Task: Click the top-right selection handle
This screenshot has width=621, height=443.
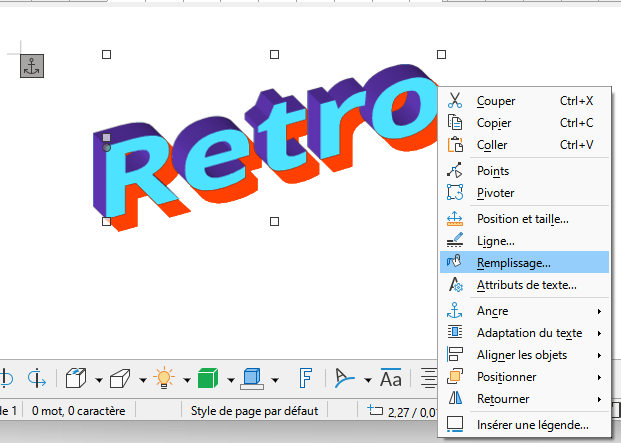Action: click(x=442, y=55)
